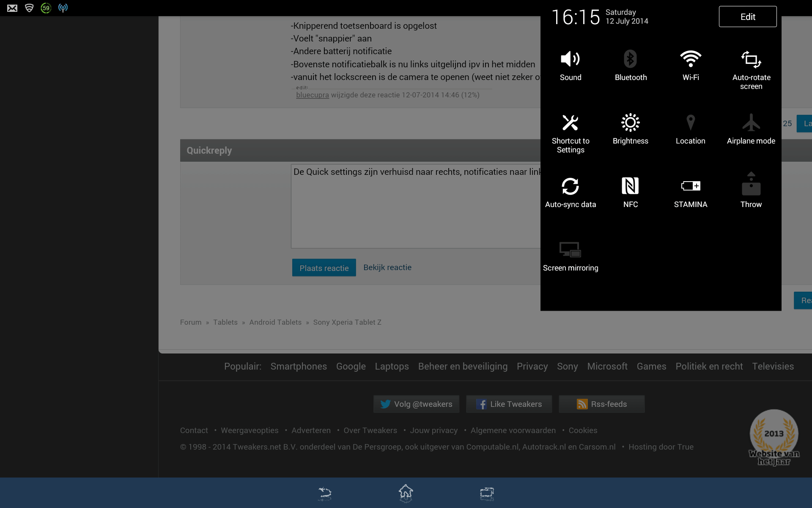Toggle Wi-Fi off in quick settings
Screen dimensions: 812x508
coord(690,65)
